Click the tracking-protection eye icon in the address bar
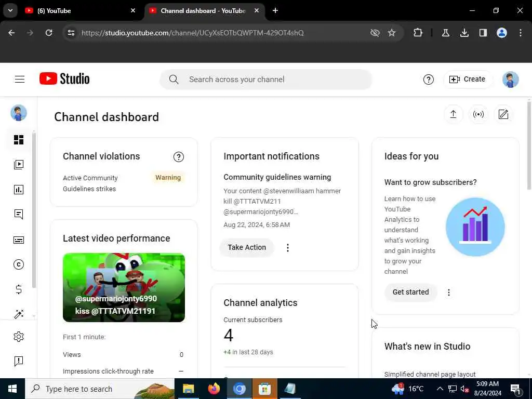 tap(375, 33)
